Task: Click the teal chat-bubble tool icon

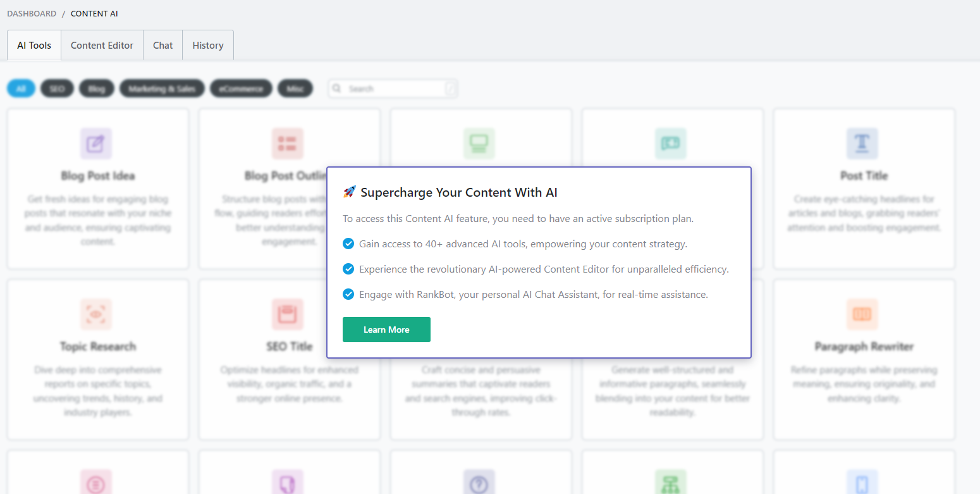Action: [671, 144]
